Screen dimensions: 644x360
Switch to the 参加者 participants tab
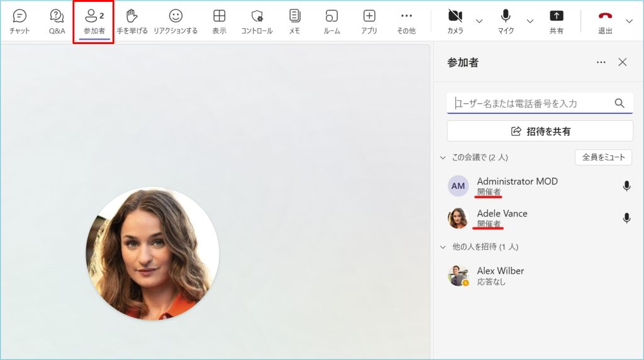point(94,21)
